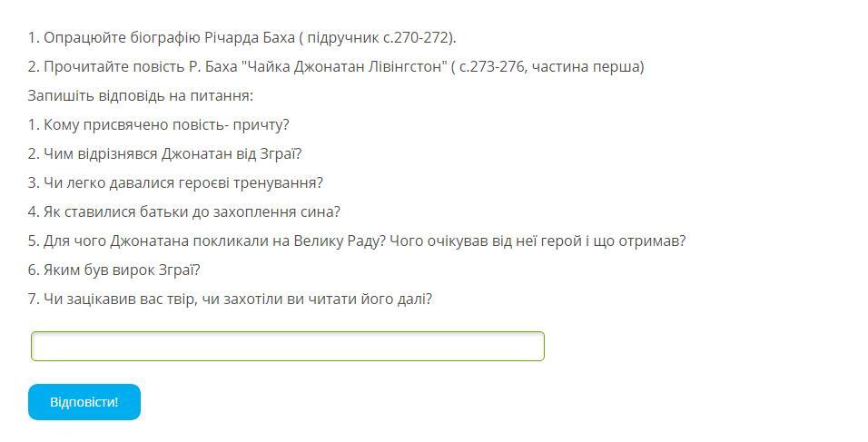Viewport: 868px width, 442px height.
Task: Click the line Запишіть відповідь на питання
Action: coord(140,96)
